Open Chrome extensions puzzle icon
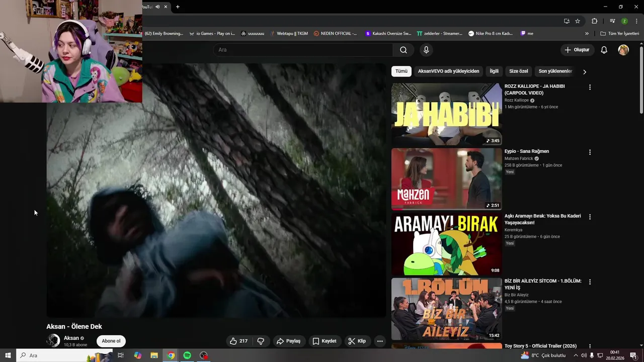The image size is (644, 362). point(594,21)
